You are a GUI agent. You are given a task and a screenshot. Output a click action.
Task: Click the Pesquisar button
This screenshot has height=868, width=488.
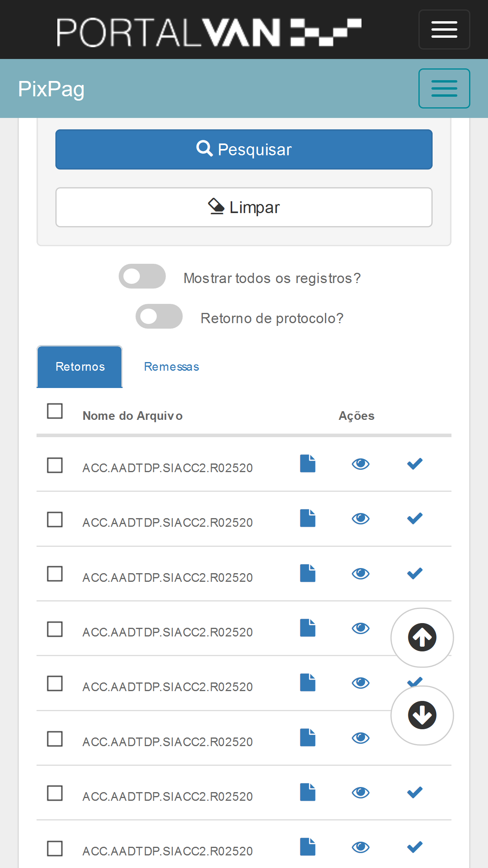pos(244,149)
